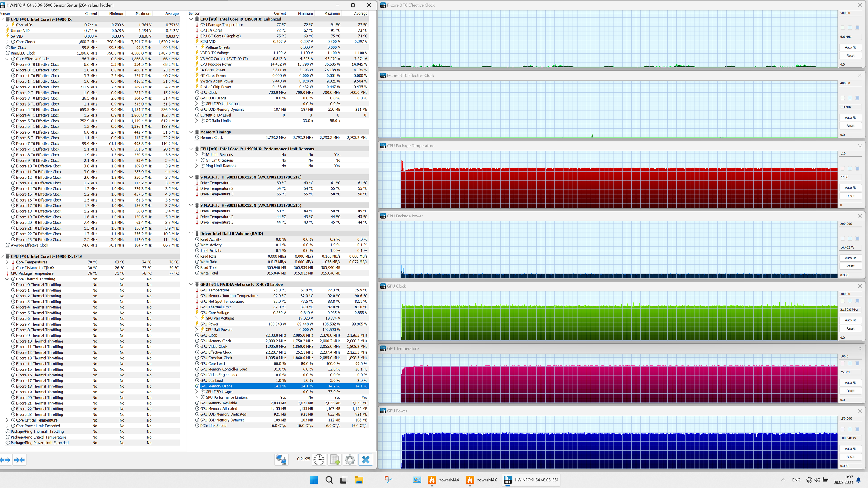
Task: Select the GPU Memory Usage sensor row
Action: tap(236, 386)
